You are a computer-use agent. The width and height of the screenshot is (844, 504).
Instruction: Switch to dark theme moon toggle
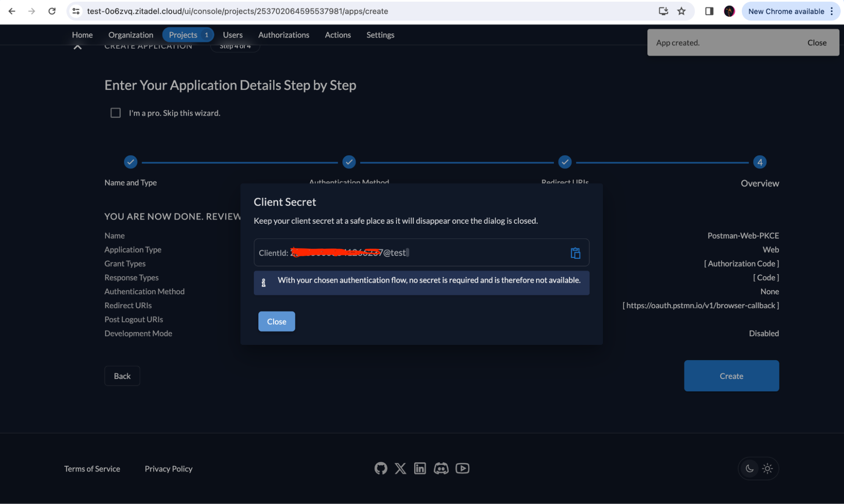pos(749,469)
